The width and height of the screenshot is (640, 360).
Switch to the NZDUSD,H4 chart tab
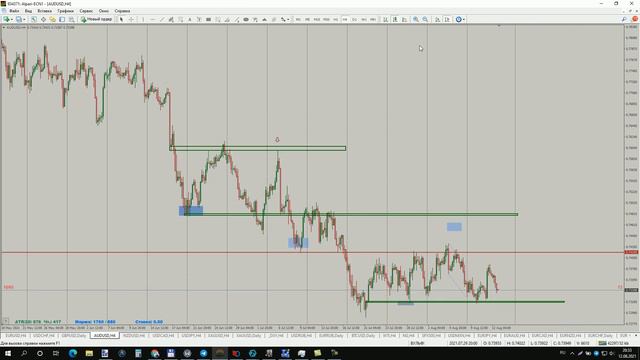pyautogui.click(x=134, y=336)
